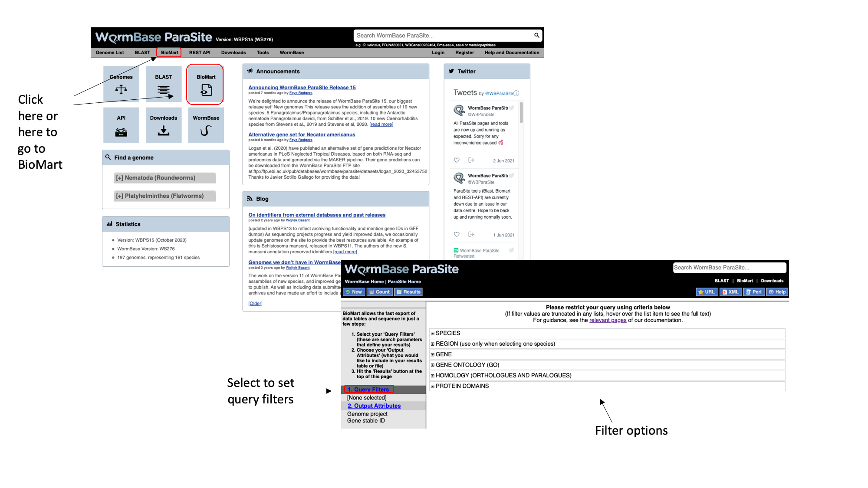Select 2. Output Attributes in BioMart sidebar
This screenshot has height=488, width=868.
tap(374, 406)
